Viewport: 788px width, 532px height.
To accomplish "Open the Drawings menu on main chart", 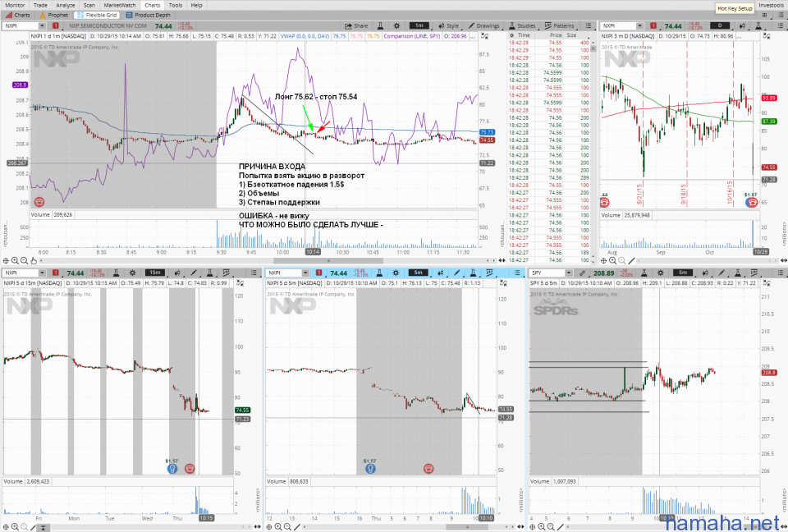I will (484, 25).
